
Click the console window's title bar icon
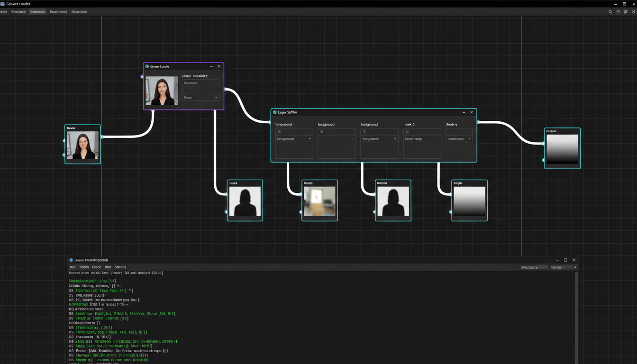click(71, 260)
